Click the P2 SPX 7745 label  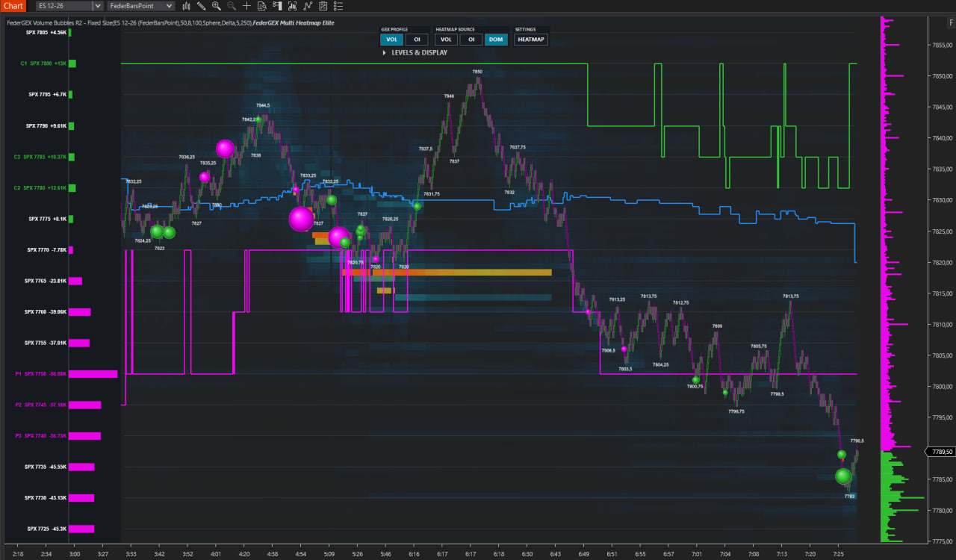[x=40, y=405]
